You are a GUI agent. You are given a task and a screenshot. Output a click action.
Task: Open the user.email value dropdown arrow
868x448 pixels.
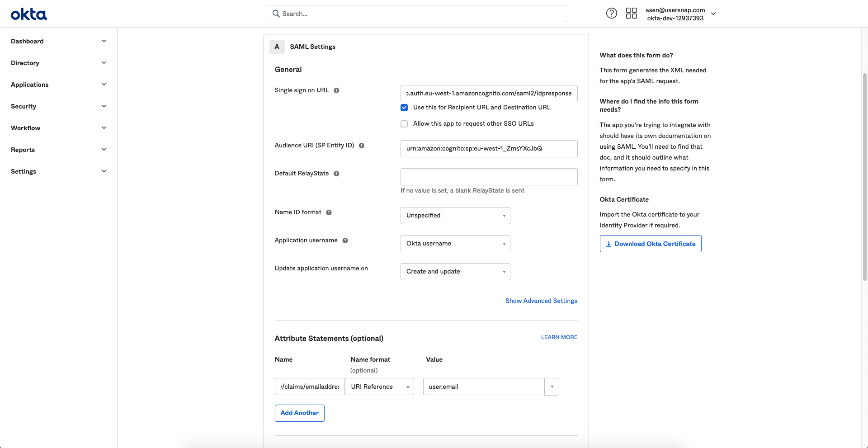pos(552,387)
